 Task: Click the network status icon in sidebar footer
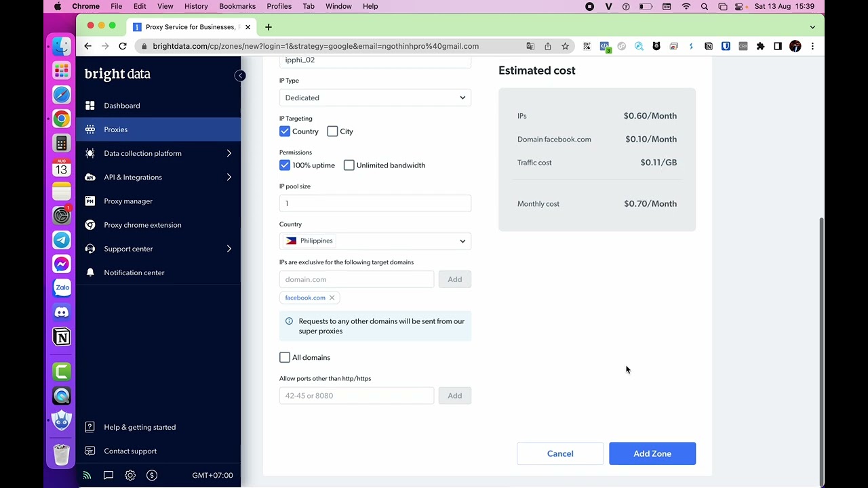tap(87, 475)
